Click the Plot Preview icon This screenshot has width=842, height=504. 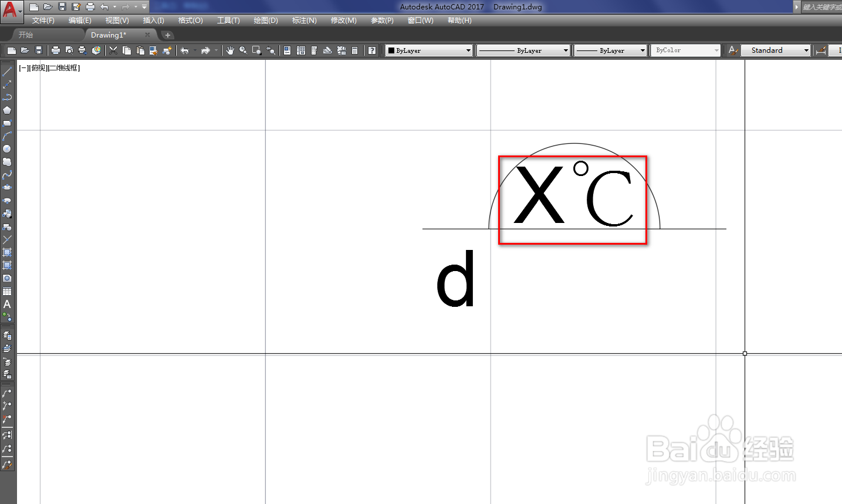69,50
